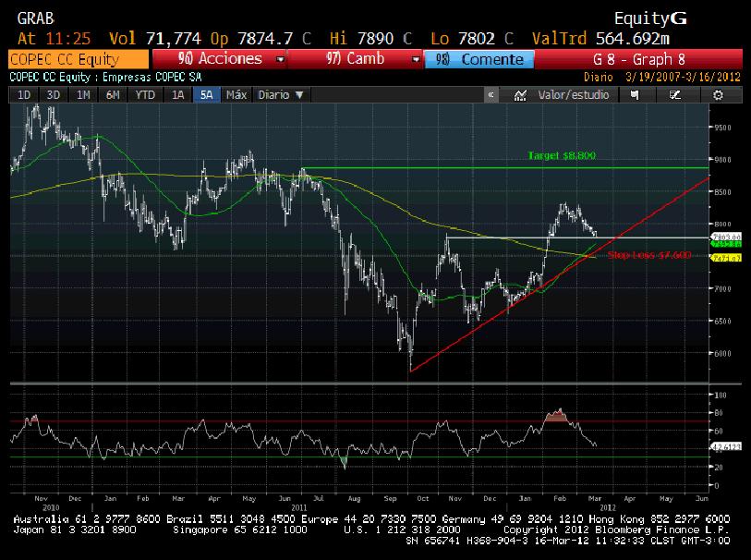Viewport: 751px width, 560px height.
Task: Click the RSI value tag 42.6123
Action: 727,446
